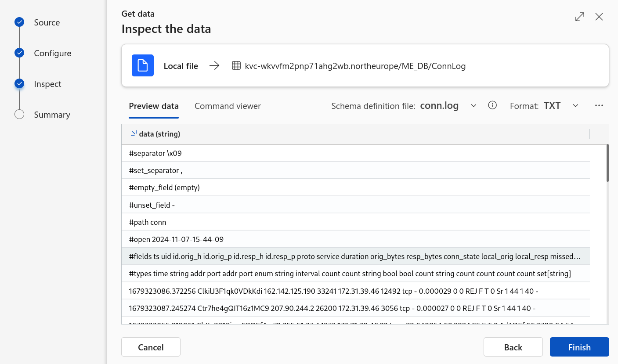Open the Format TXT dropdown
The height and width of the screenshot is (364, 618).
click(x=575, y=106)
